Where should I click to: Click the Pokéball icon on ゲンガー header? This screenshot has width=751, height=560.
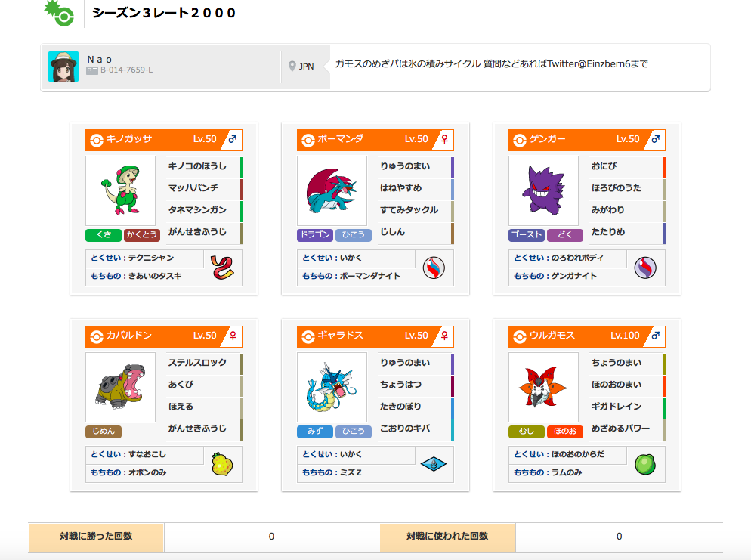[520, 140]
